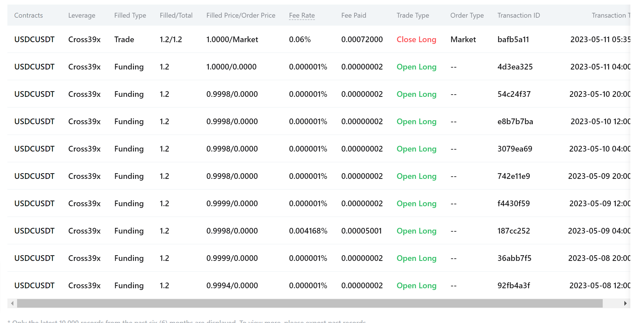This screenshot has width=644, height=323.
Task: Click the 0.06% fee rate value
Action: coord(300,39)
